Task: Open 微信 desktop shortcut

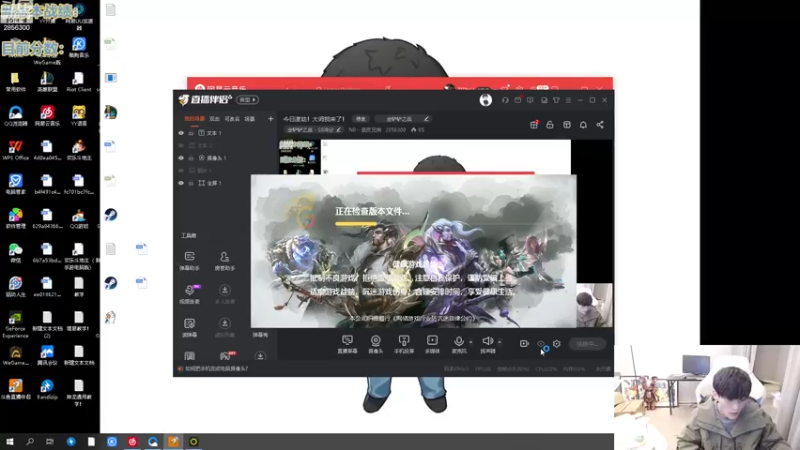Action: pos(15,253)
